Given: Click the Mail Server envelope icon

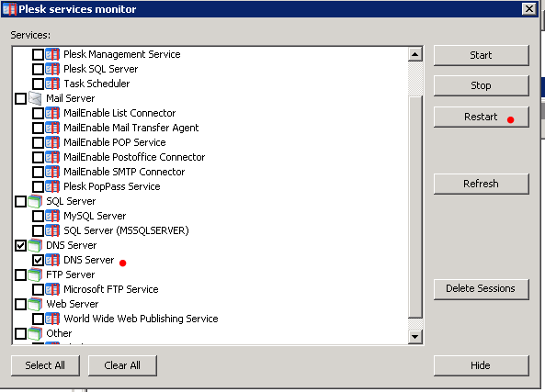Looking at the screenshot, I should click(35, 98).
